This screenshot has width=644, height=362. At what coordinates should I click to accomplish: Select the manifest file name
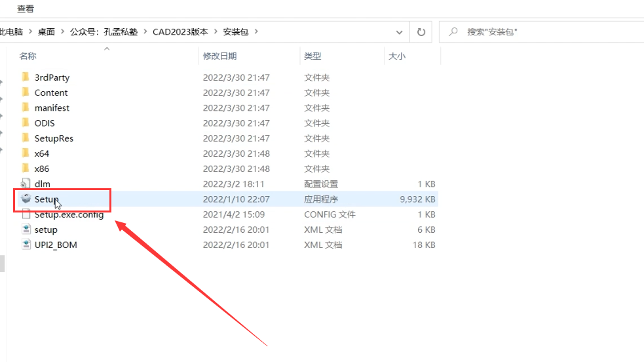click(x=52, y=108)
